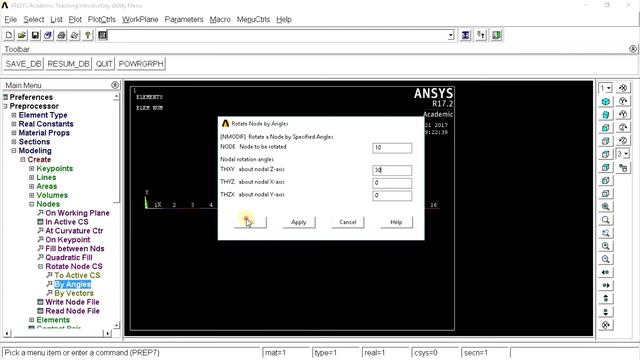Viewport: 640px width, 360px height.
Task: Click the Save Analysis floppy disk icon
Action: [35, 36]
